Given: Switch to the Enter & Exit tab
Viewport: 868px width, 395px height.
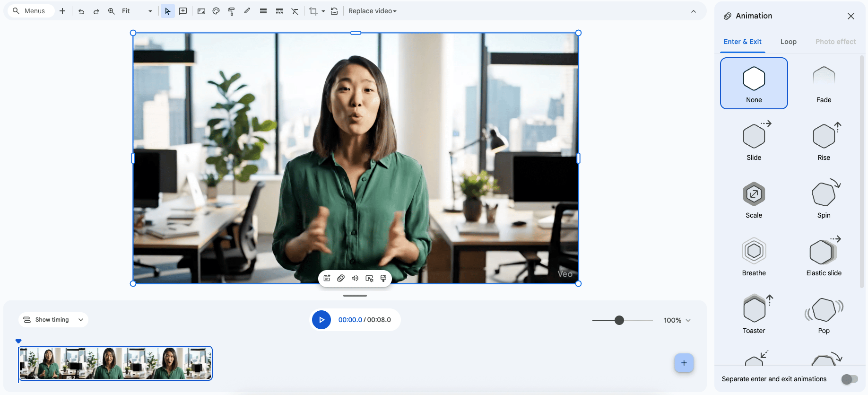Looking at the screenshot, I should 743,42.
